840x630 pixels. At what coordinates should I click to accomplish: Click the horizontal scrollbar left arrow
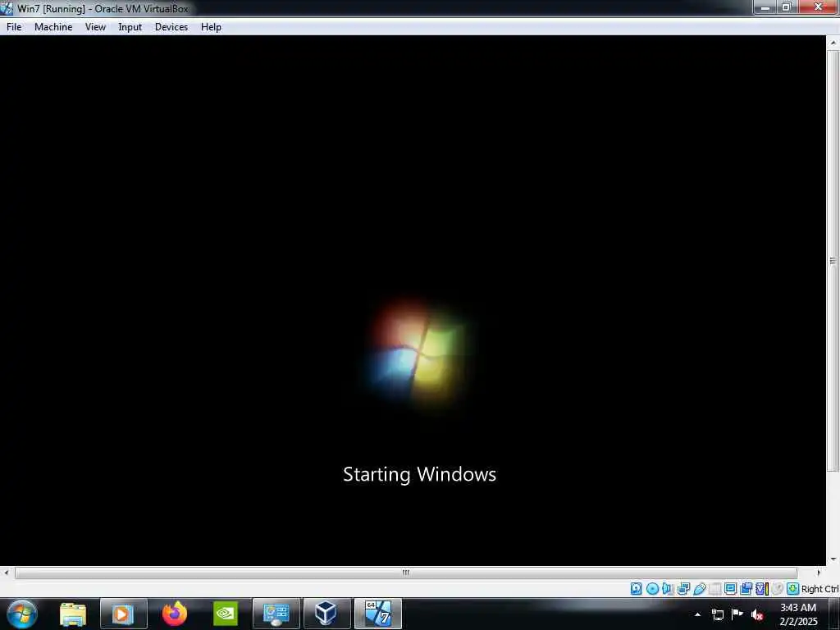[6, 573]
